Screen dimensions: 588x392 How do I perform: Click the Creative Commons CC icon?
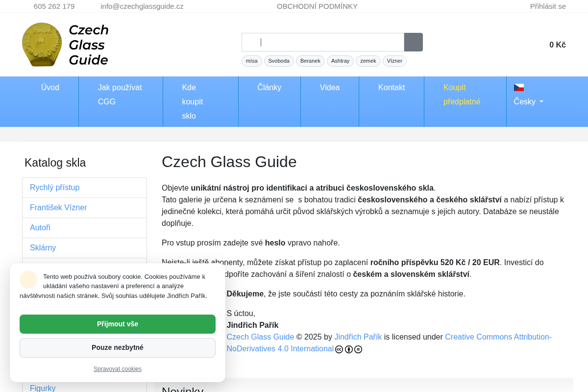pos(339,349)
